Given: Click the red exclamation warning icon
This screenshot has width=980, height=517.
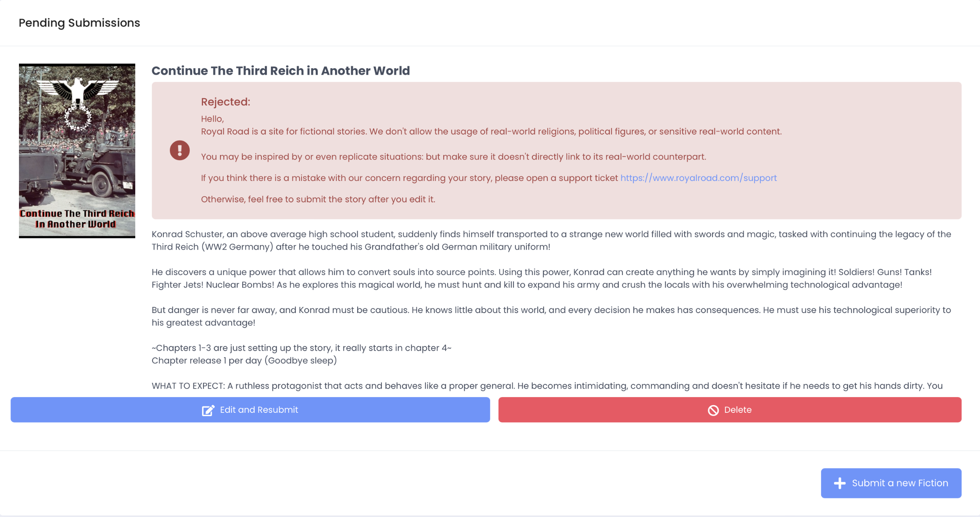Looking at the screenshot, I should (x=180, y=150).
